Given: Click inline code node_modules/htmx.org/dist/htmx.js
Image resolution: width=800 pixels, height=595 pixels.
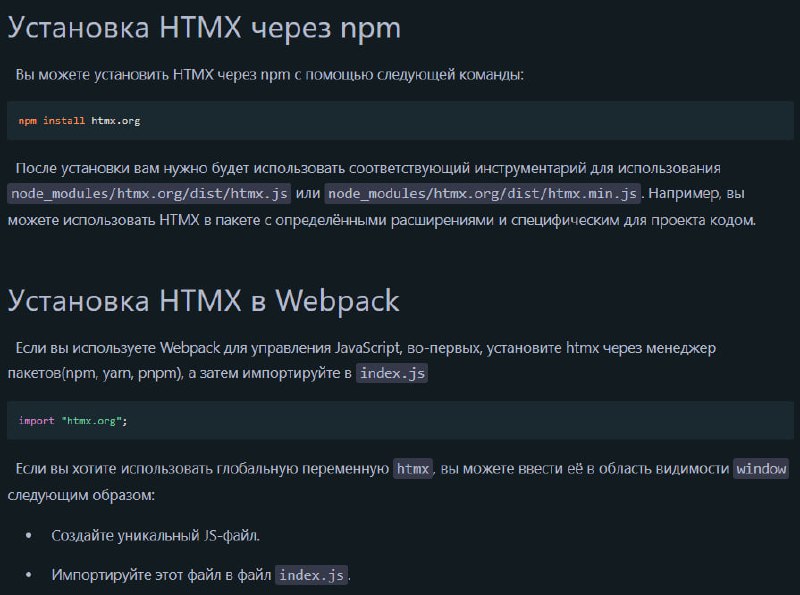Looking at the screenshot, I should pos(149,193).
